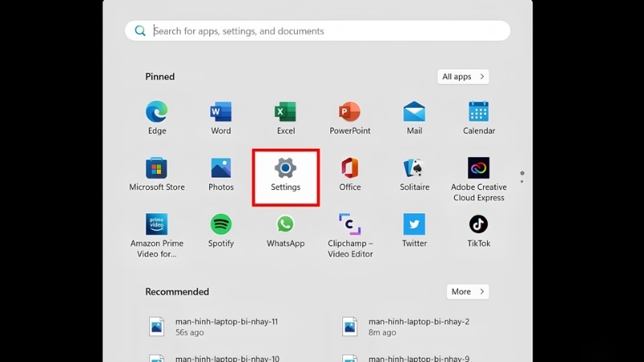Launch Word from pinned apps
644x362 pixels.
221,117
